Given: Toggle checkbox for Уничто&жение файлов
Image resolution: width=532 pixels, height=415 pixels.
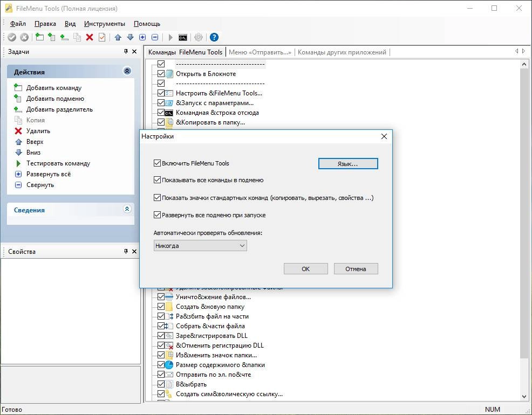Looking at the screenshot, I should click(161, 297).
